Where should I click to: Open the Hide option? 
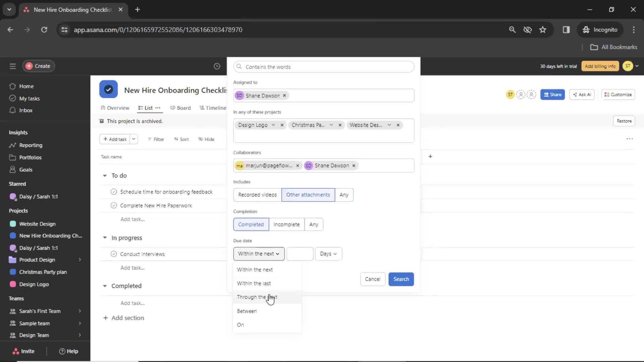point(206,139)
